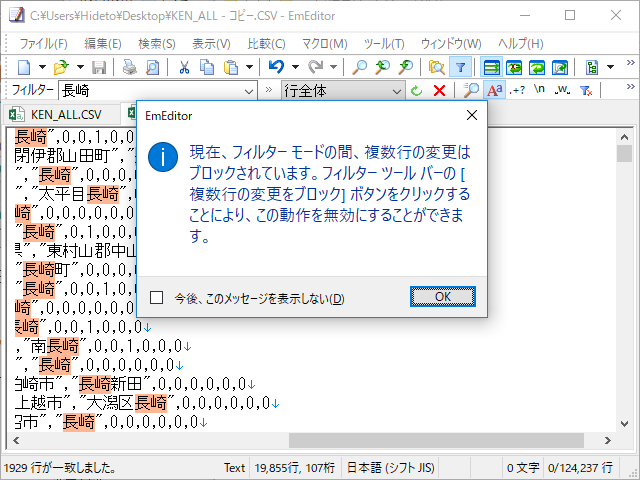Toggle wrap by window icon
Screen dimensions: 640x480
(537, 67)
